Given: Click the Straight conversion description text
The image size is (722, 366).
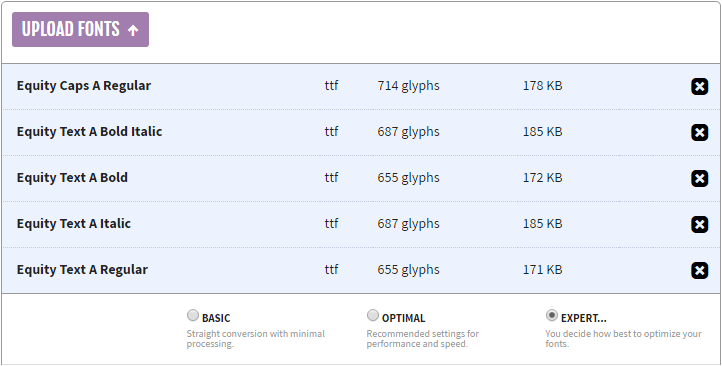Looking at the screenshot, I should [x=256, y=339].
